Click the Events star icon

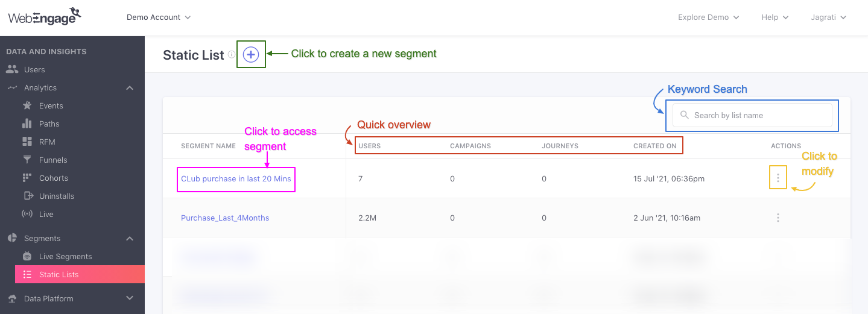[x=27, y=105]
